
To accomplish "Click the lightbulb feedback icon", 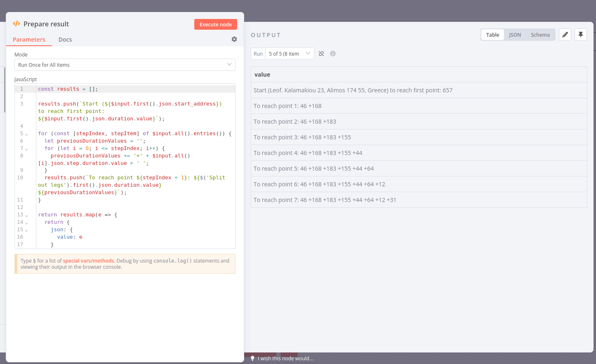I will (252, 358).
